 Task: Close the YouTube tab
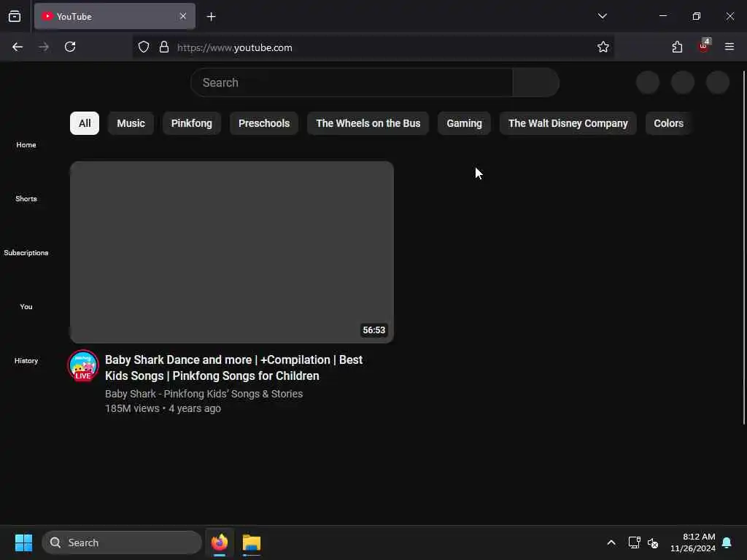[x=183, y=16]
